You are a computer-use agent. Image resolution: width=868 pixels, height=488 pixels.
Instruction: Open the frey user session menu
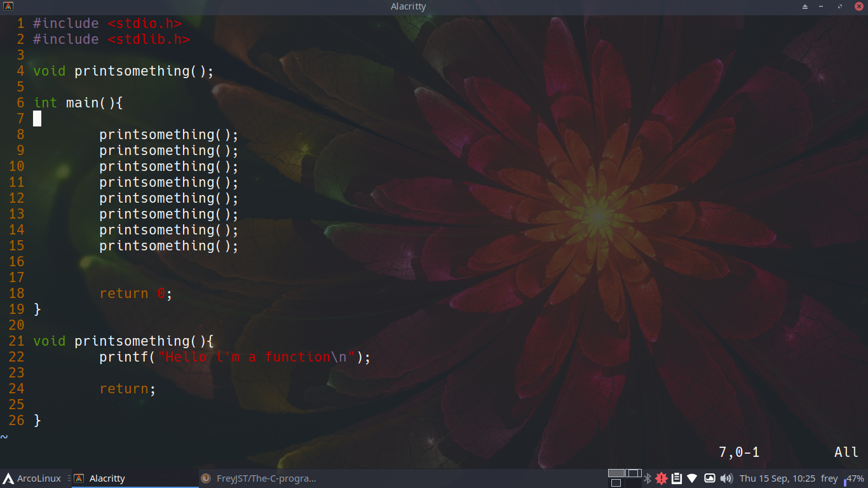(x=829, y=478)
